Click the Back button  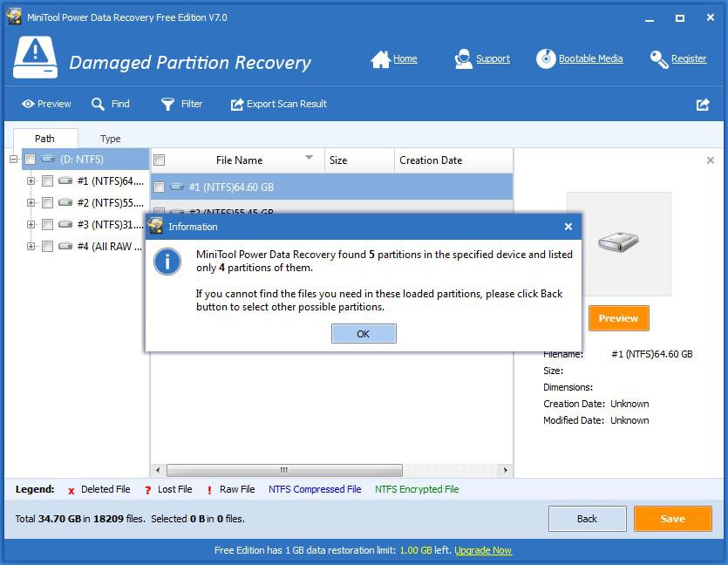point(588,519)
